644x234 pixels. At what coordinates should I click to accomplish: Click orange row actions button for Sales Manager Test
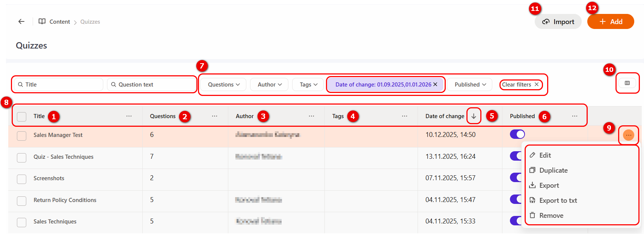coord(628,135)
